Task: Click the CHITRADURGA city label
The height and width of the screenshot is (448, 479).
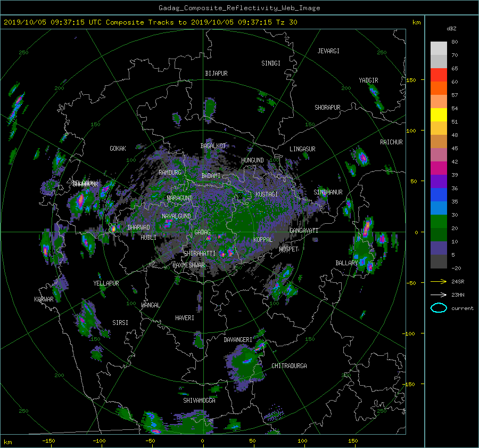Action: pyautogui.click(x=289, y=366)
